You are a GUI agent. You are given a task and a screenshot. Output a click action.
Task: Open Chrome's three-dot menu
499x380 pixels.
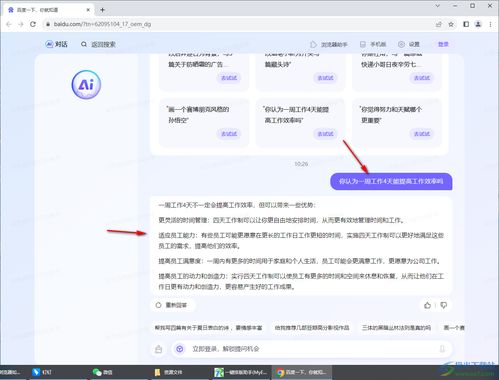(x=490, y=24)
